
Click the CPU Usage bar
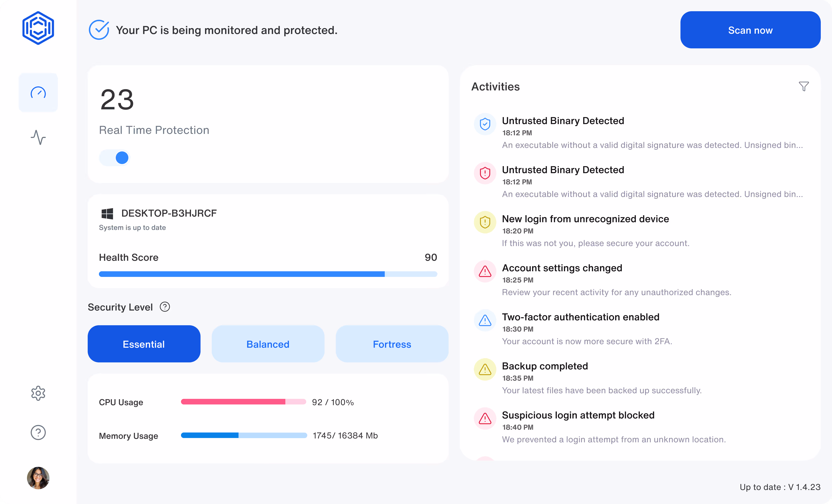(243, 402)
